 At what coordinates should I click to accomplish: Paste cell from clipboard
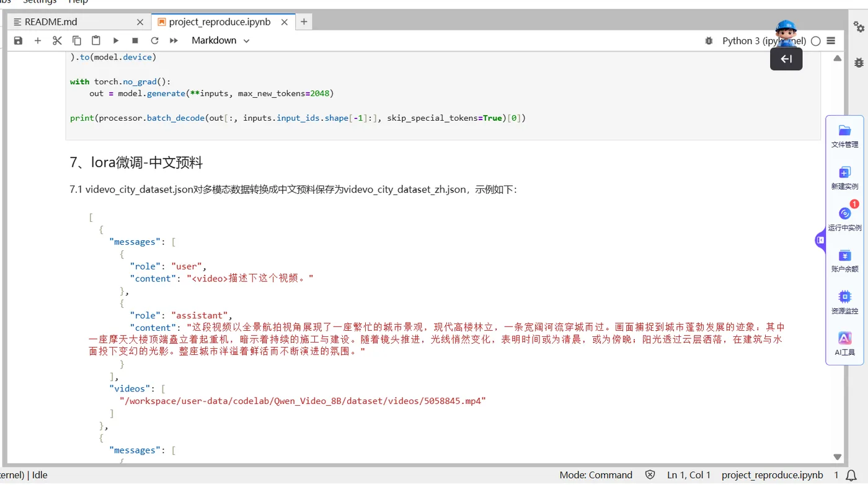[x=96, y=40]
